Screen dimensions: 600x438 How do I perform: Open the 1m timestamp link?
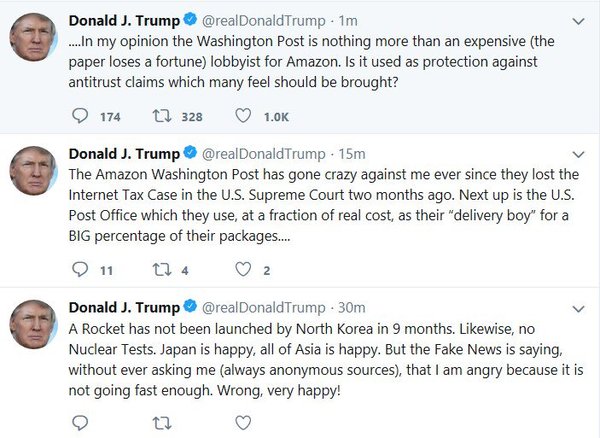click(347, 20)
